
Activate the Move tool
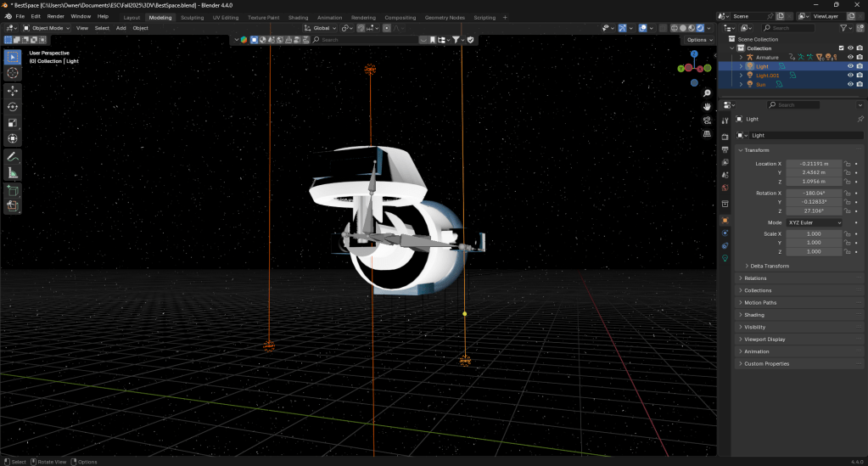pos(13,90)
